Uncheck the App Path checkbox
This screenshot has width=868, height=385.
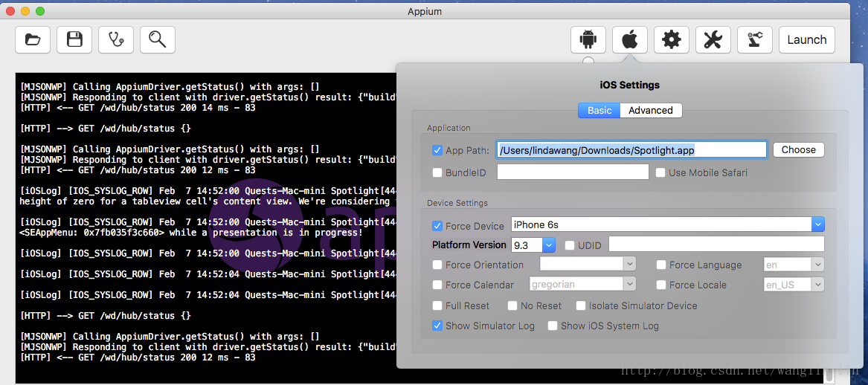(437, 150)
